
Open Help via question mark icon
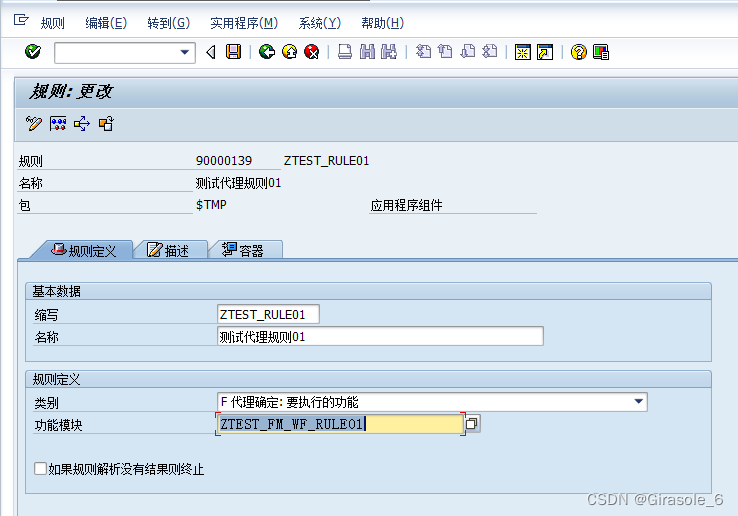coord(578,52)
